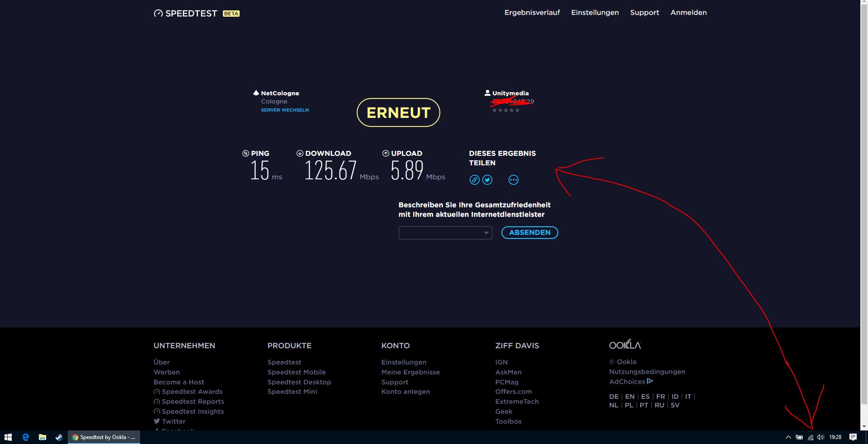Switch language to IT
The width and height of the screenshot is (868, 444).
click(x=688, y=397)
